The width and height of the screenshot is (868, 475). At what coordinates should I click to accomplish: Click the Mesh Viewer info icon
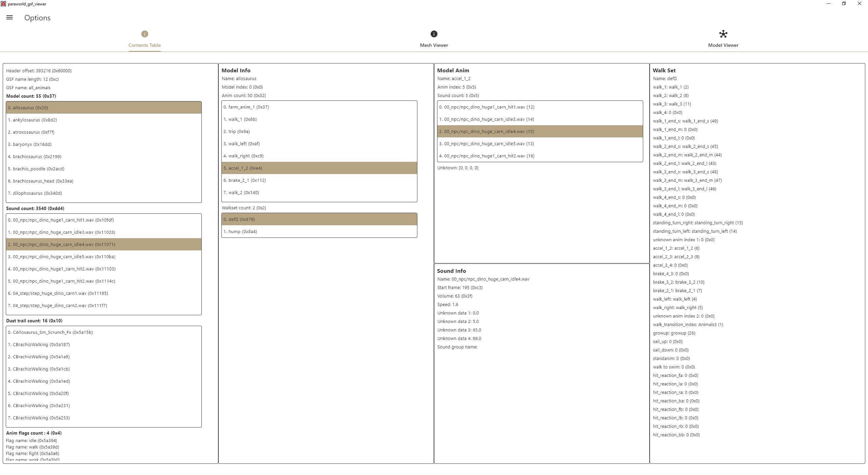434,34
